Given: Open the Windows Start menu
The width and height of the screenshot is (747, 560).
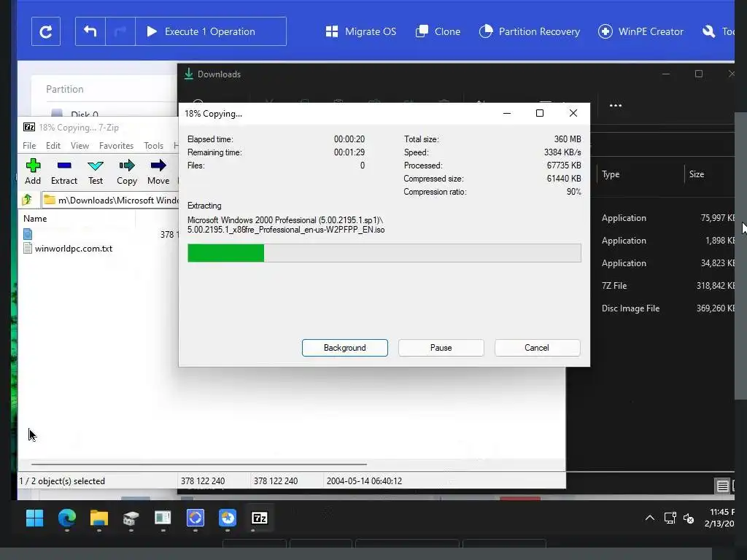Looking at the screenshot, I should [x=35, y=518].
